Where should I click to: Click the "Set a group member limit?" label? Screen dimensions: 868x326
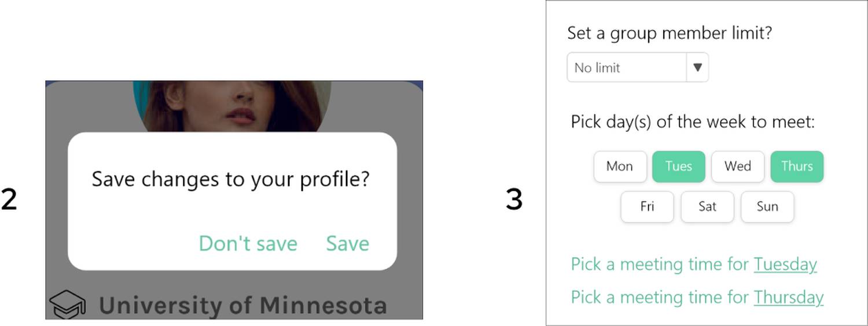coord(670,33)
